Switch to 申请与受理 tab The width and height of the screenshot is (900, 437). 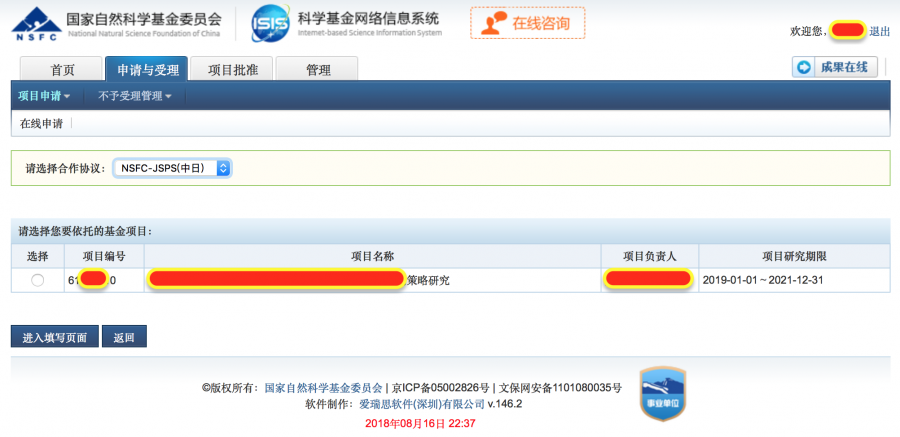[x=147, y=69]
